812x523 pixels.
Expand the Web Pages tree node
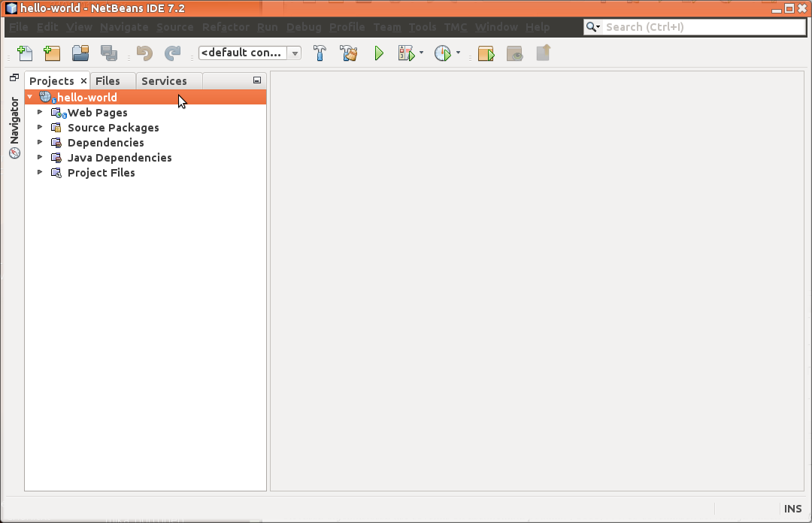point(40,113)
